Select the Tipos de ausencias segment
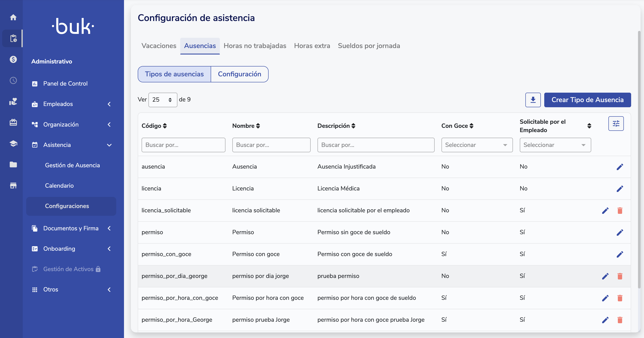The image size is (644, 338). click(x=174, y=74)
